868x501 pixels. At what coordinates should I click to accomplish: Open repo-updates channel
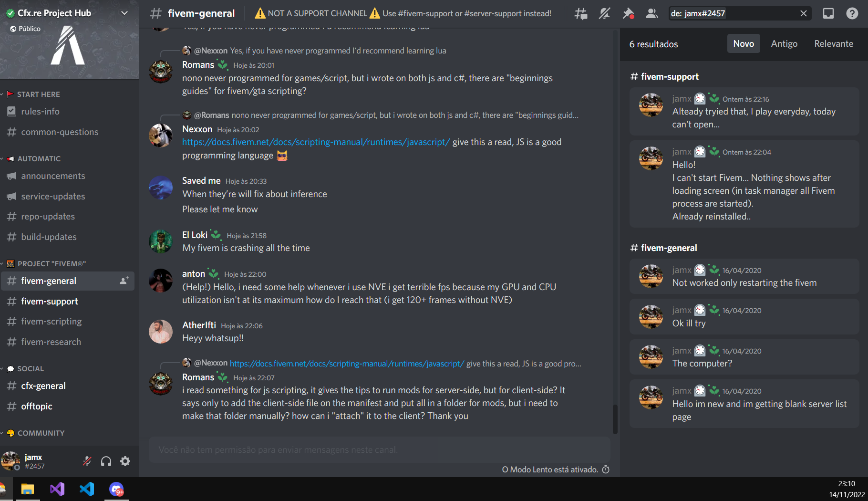tap(68, 216)
